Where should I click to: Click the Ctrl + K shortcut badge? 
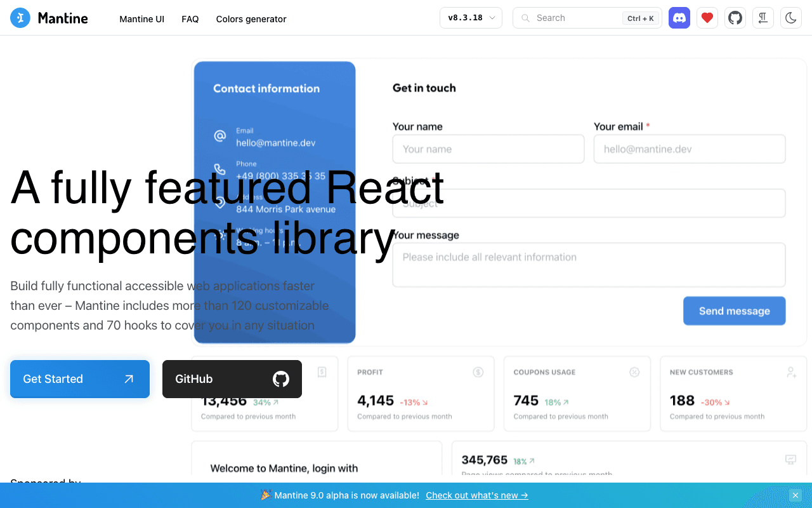[641, 18]
